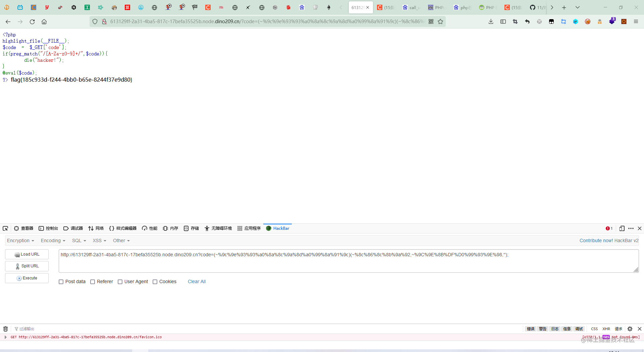Screen dimensions: 644x352
Task: List all tabs with the dropdown arrow
Action: click(x=578, y=7)
